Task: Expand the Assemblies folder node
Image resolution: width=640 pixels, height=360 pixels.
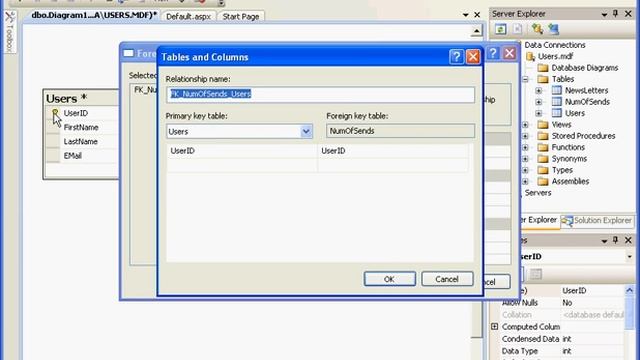Action: 526,182
